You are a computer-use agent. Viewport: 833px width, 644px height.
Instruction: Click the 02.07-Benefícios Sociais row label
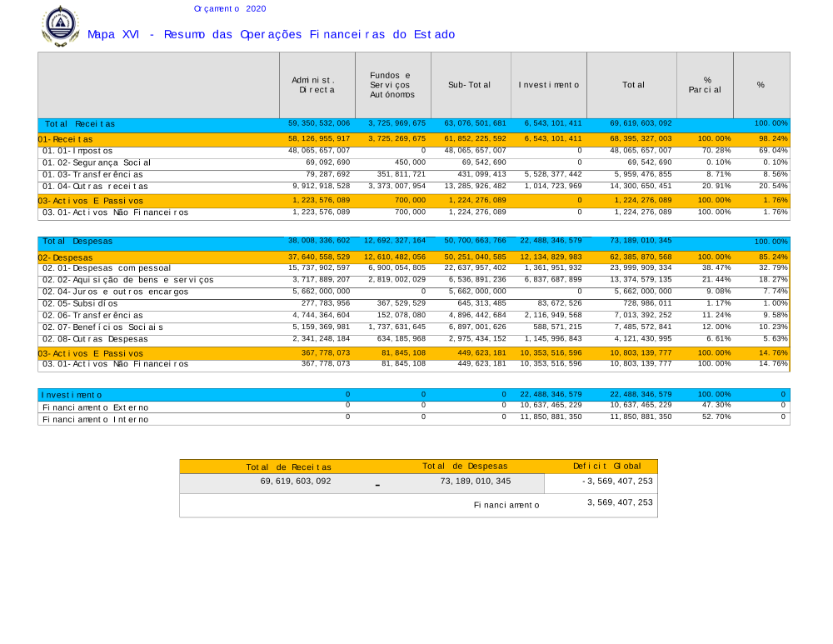tap(102, 327)
